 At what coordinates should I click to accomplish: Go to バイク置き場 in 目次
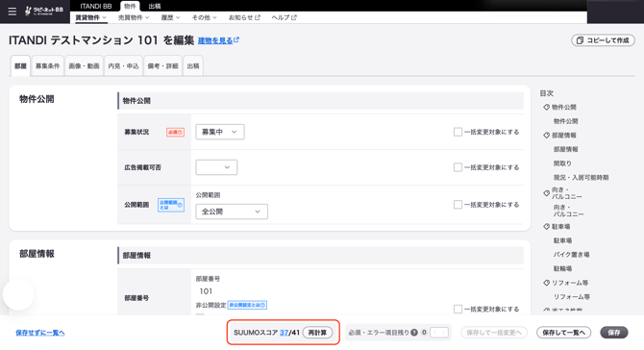point(571,255)
